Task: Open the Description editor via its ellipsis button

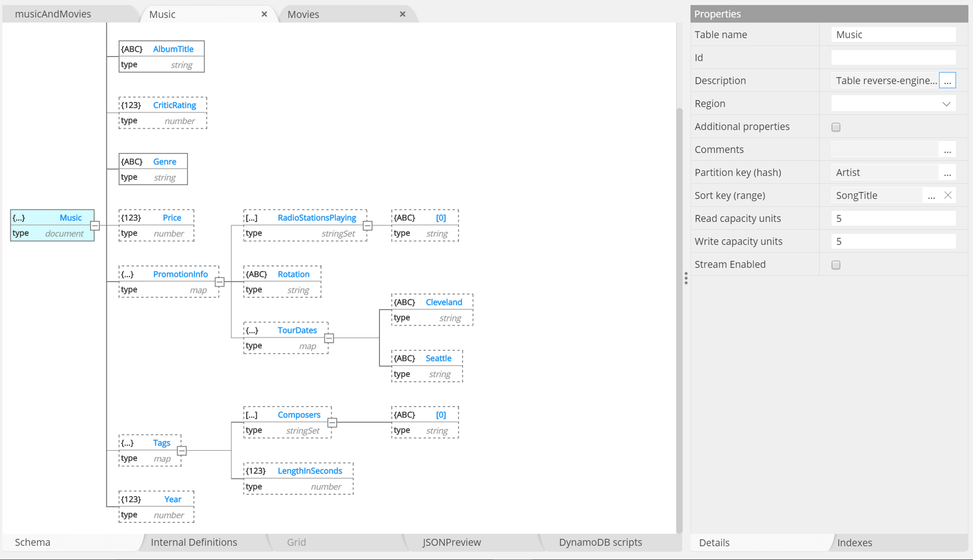Action: [947, 80]
